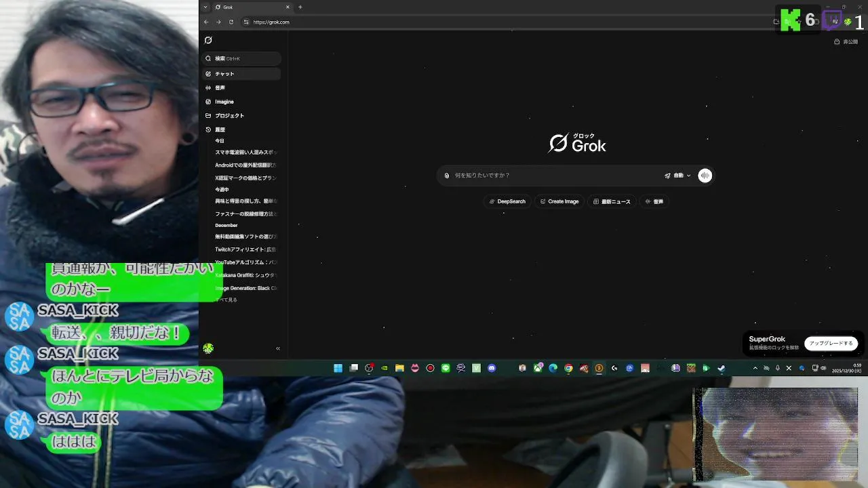
Task: Open the search box in Grok's sidebar
Action: (x=242, y=59)
